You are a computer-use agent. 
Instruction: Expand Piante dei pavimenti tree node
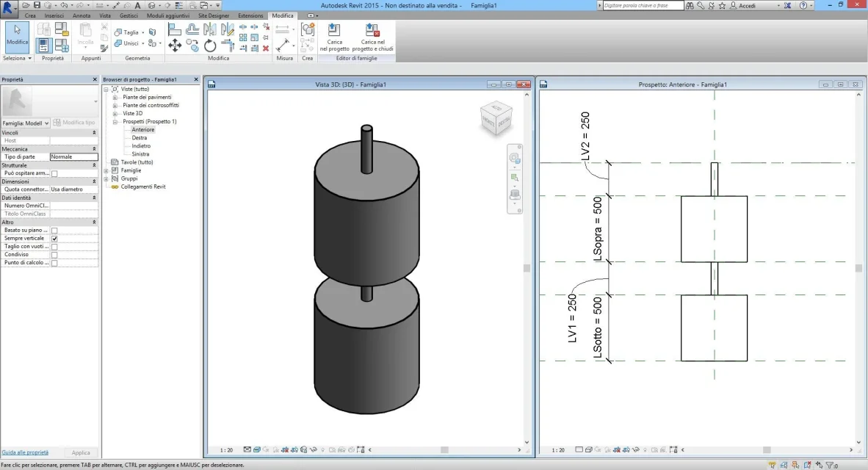click(115, 98)
